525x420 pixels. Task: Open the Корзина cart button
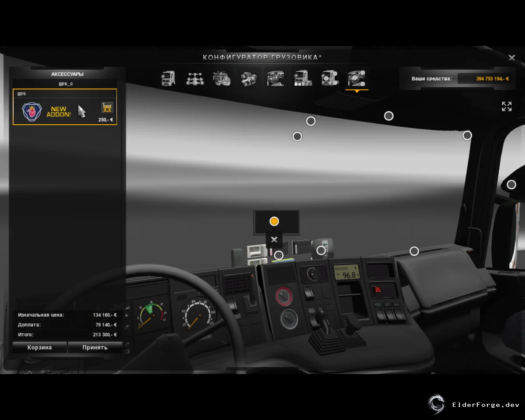pos(40,347)
